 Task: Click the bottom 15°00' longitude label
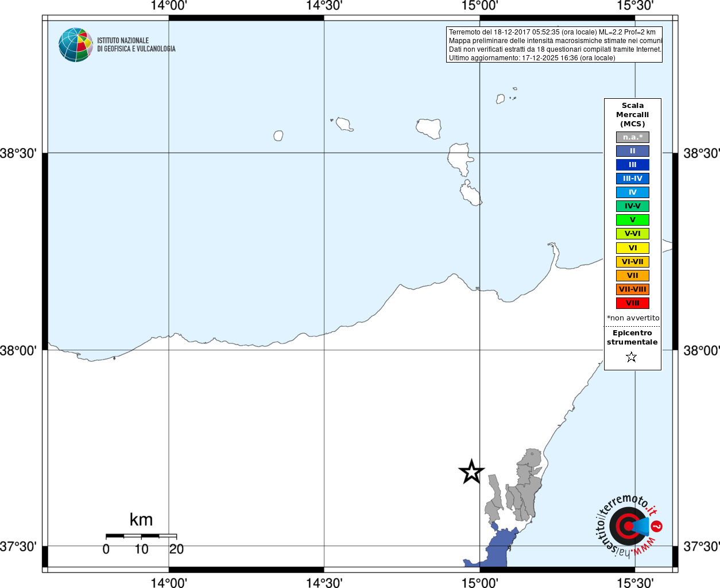[x=480, y=582]
